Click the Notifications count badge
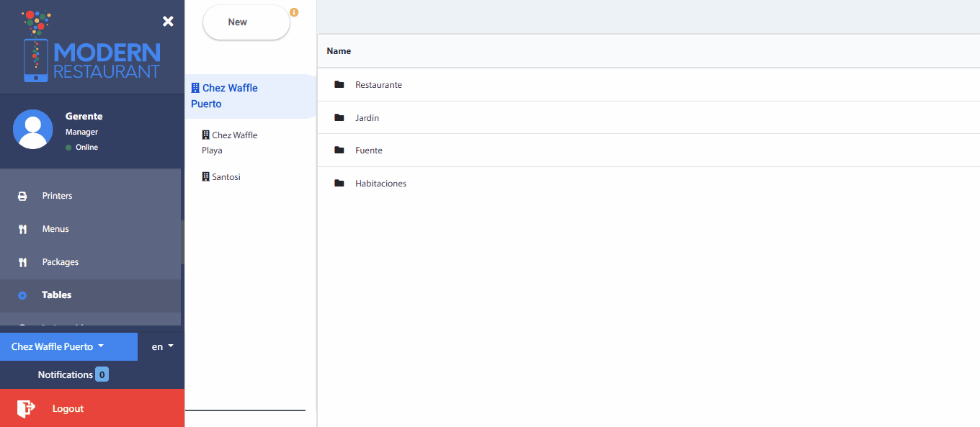The width and height of the screenshot is (980, 427). point(102,374)
